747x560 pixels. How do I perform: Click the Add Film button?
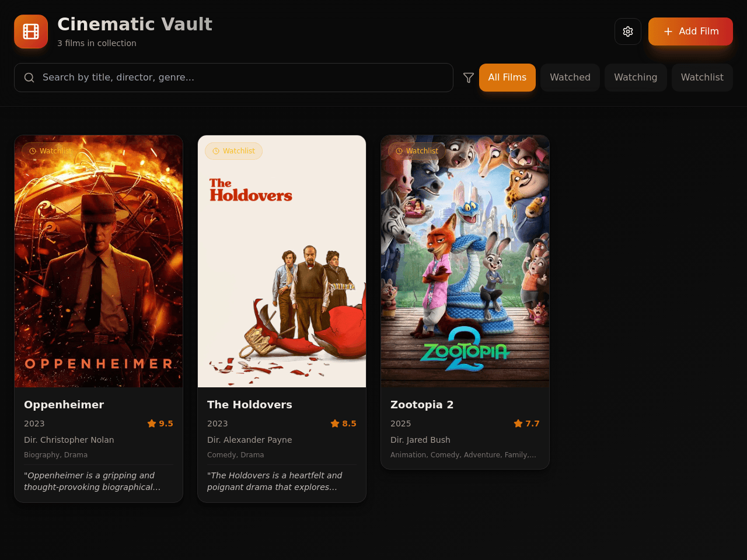click(x=690, y=32)
